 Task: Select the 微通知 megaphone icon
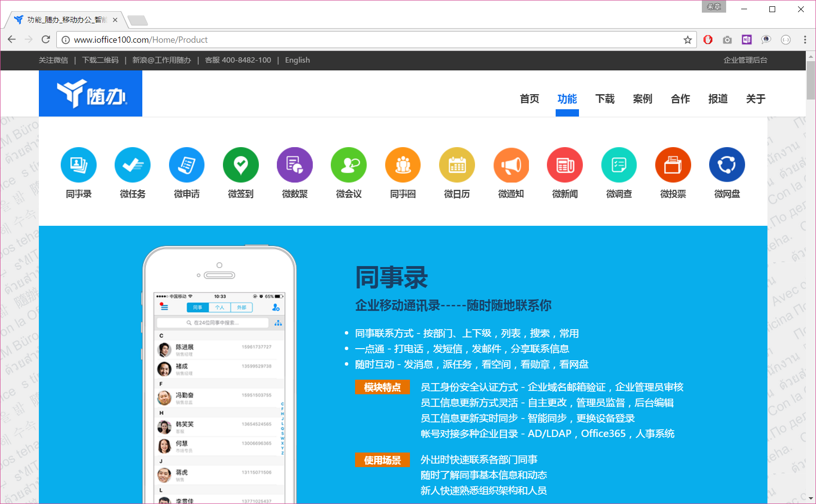(511, 165)
